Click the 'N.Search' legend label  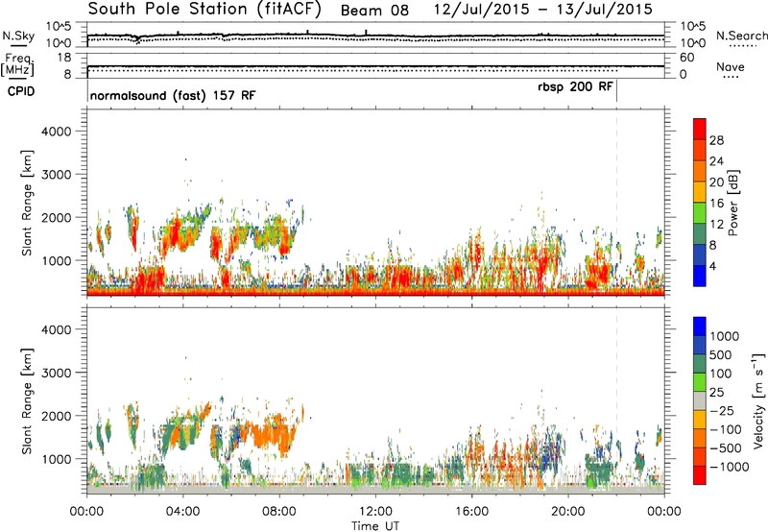pos(742,36)
